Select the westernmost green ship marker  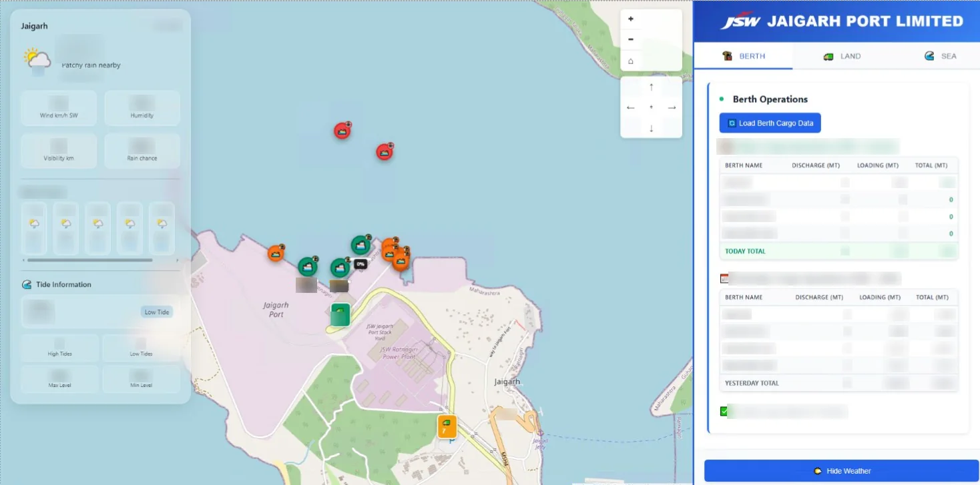(308, 267)
